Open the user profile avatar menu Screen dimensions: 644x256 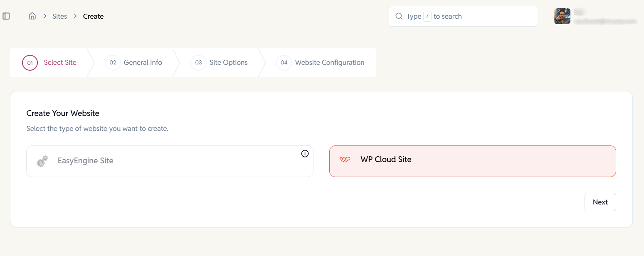pos(562,16)
